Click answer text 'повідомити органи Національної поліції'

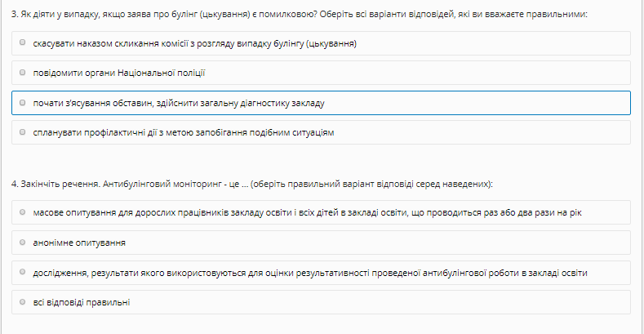coord(119,73)
